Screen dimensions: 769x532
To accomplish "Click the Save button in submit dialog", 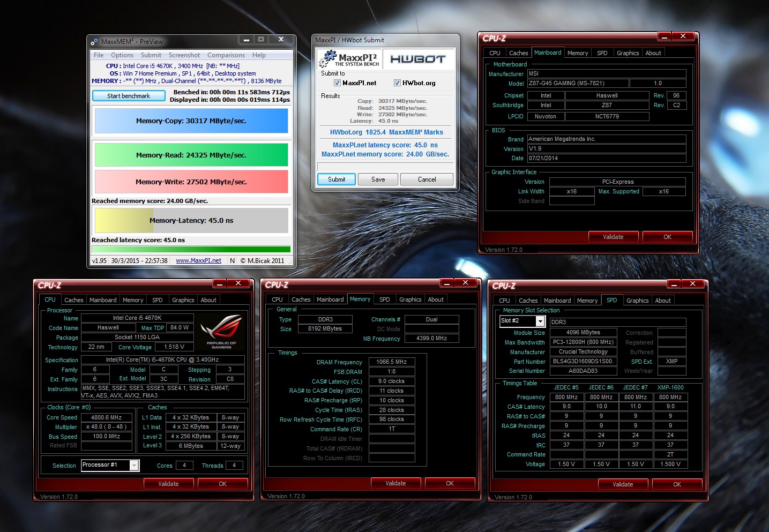I will click(x=378, y=179).
